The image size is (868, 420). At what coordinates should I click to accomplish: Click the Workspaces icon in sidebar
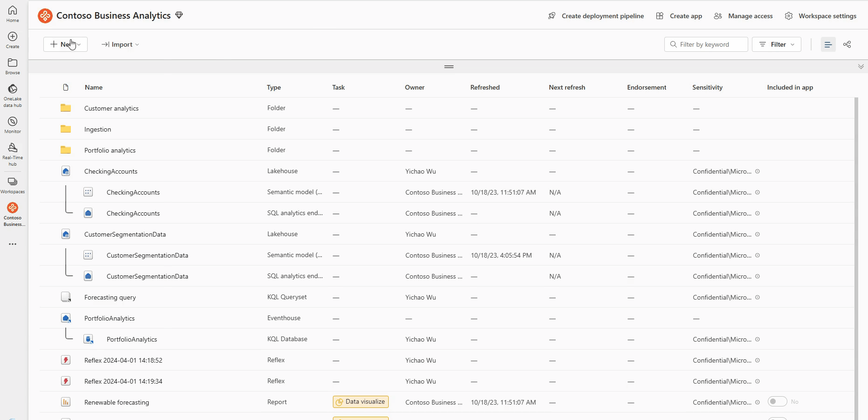click(x=13, y=182)
